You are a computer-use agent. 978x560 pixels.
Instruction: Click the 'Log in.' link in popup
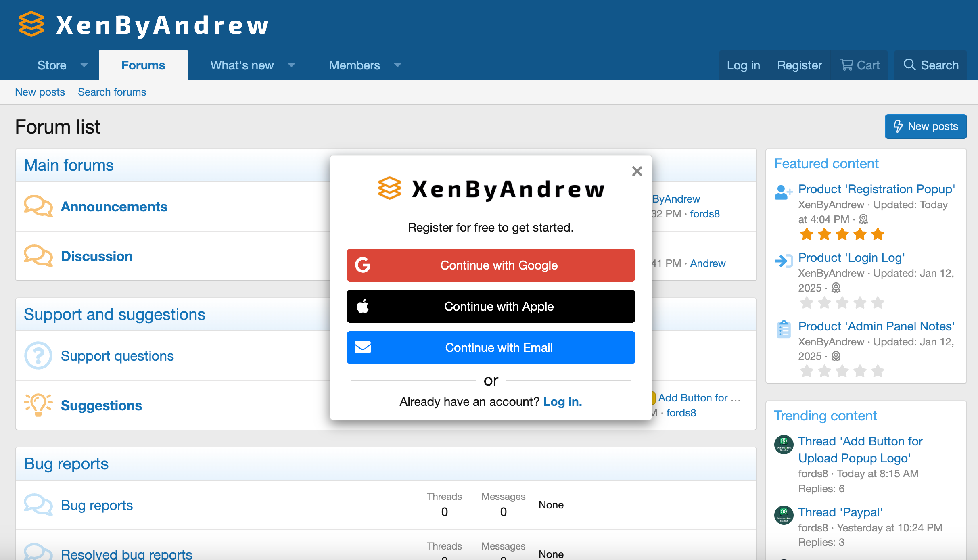point(562,401)
